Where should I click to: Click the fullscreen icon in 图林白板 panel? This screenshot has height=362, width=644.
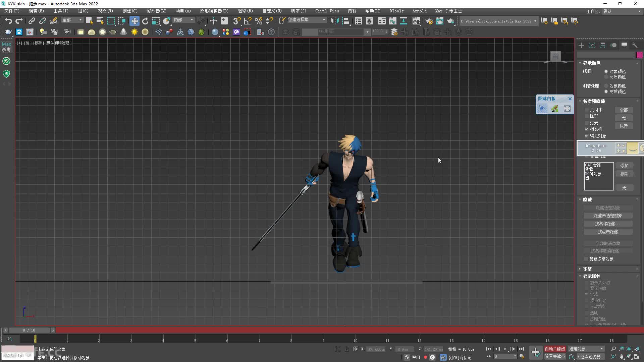567,108
